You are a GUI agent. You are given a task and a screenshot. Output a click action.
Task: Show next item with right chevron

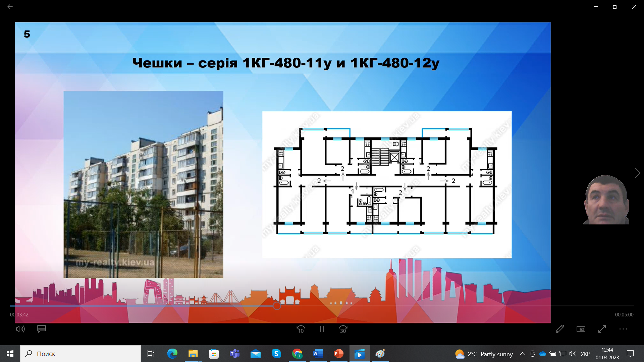pyautogui.click(x=637, y=173)
